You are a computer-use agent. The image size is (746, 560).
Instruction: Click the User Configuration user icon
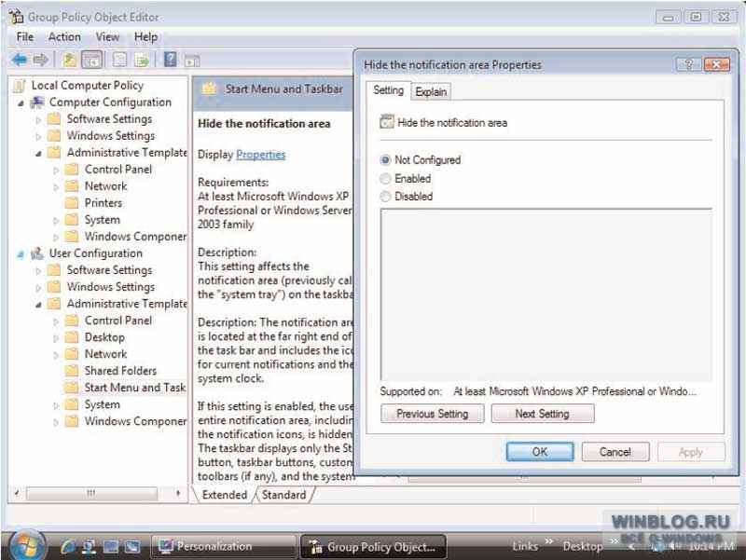click(x=37, y=253)
